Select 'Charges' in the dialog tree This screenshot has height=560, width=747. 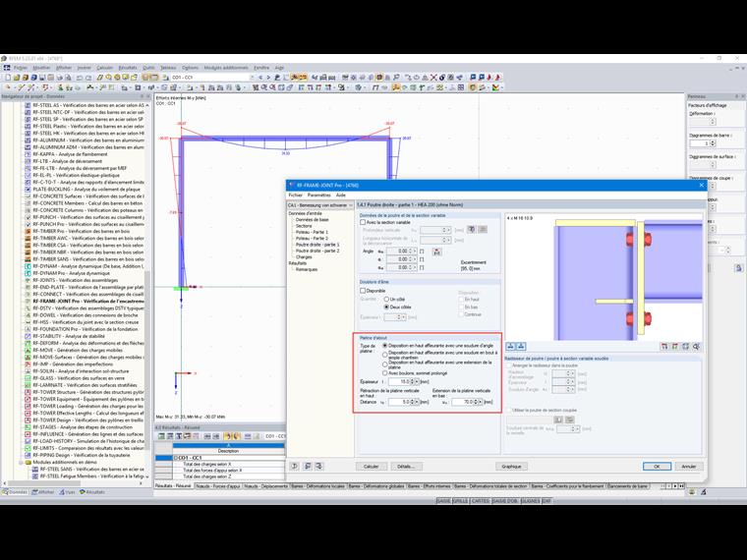[304, 256]
